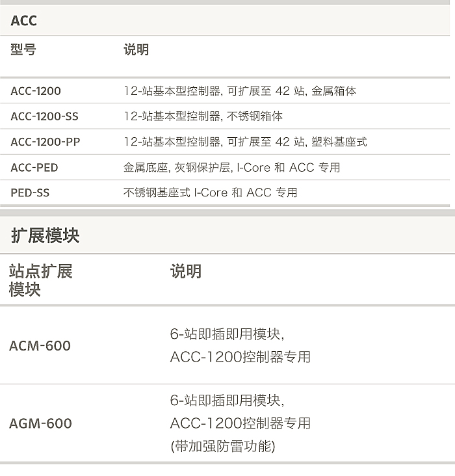455x476 pixels.
Task: Click the 金属底座, 灰钢保护层 description
Action: (x=231, y=167)
